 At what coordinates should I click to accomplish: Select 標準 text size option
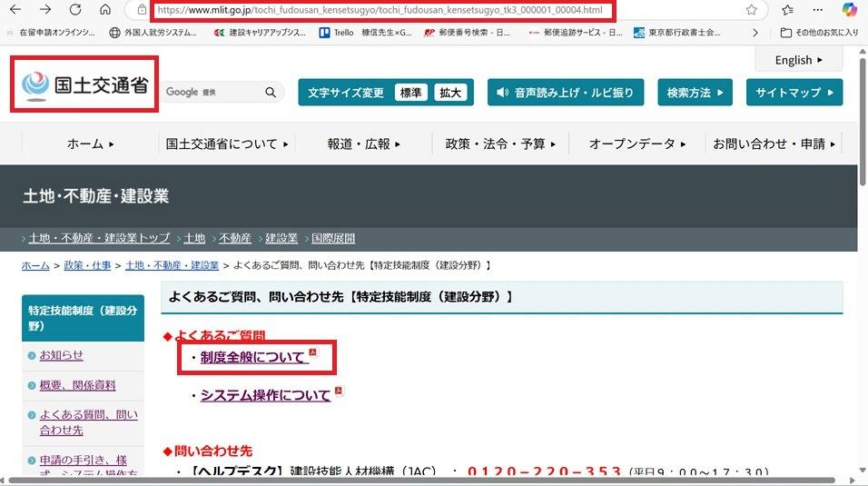point(411,93)
